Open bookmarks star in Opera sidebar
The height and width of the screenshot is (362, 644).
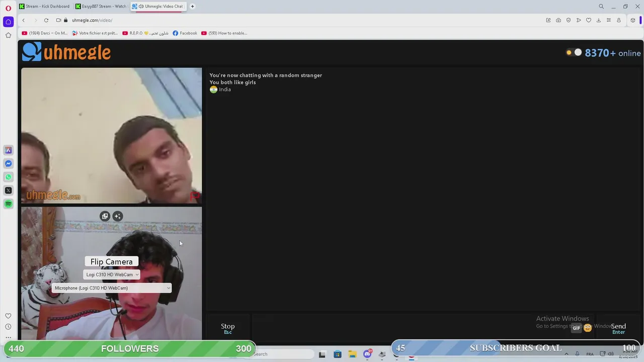8,35
